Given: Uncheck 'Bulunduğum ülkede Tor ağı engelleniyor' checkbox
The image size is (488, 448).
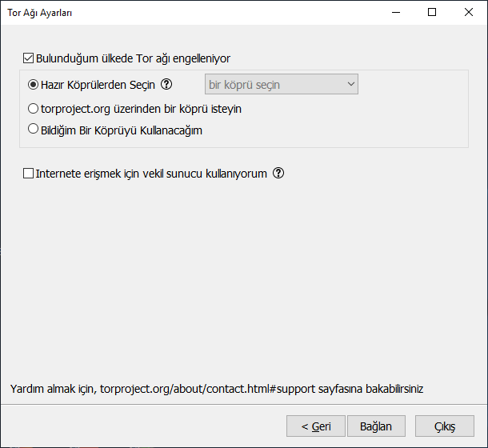Looking at the screenshot, I should tap(30, 58).
